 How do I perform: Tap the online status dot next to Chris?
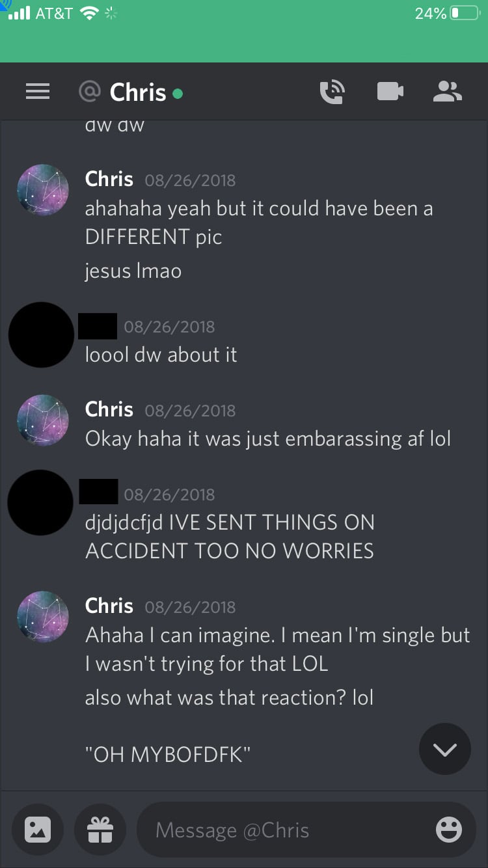click(178, 94)
